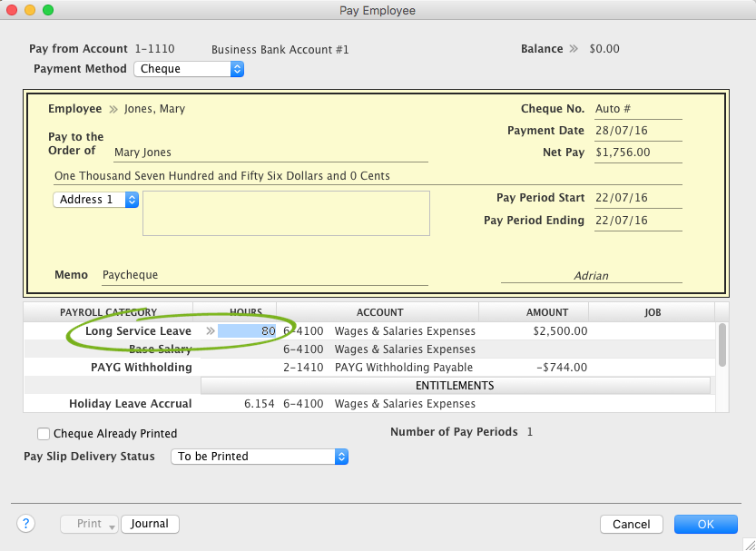756x551 pixels.
Task: Click the Journal button
Action: [152, 524]
